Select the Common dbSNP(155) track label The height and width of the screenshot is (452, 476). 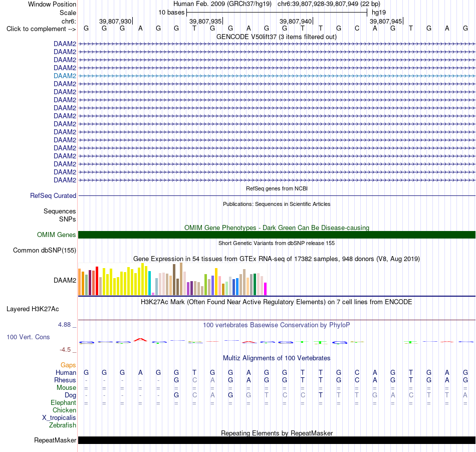(x=44, y=251)
